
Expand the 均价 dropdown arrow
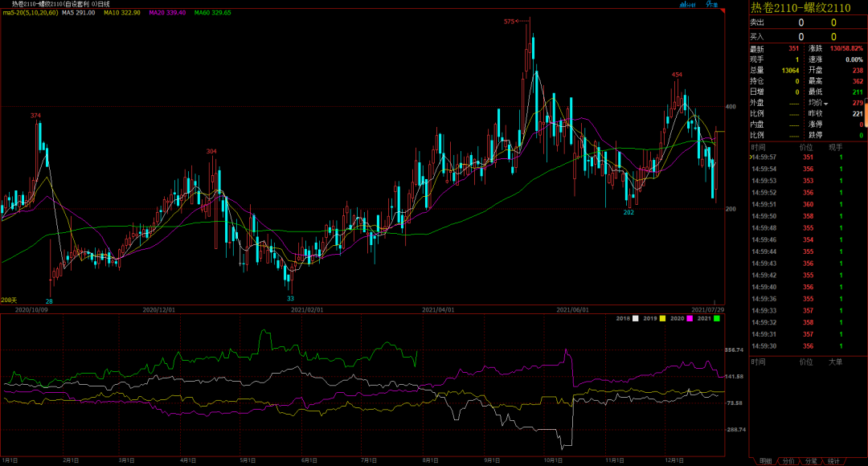pyautogui.click(x=825, y=104)
